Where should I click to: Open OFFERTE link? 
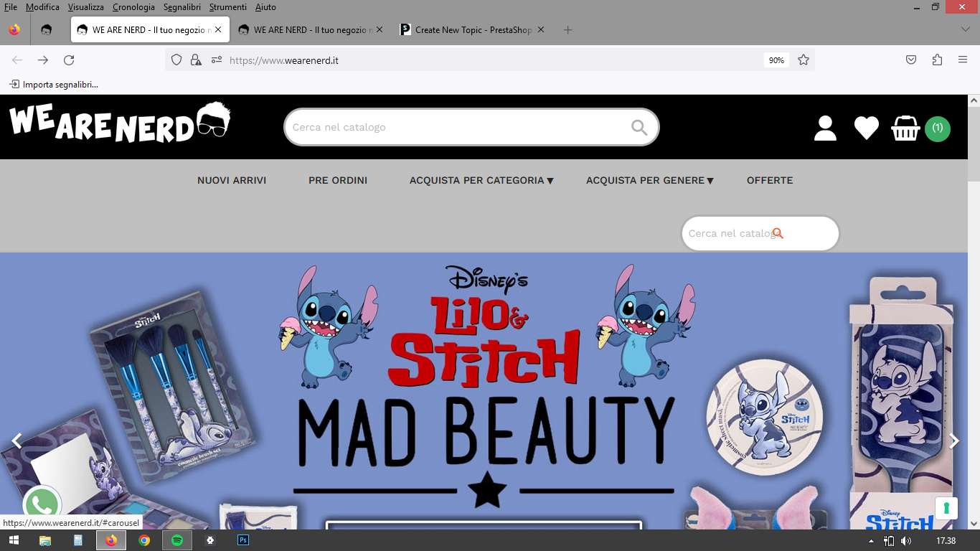click(x=770, y=180)
